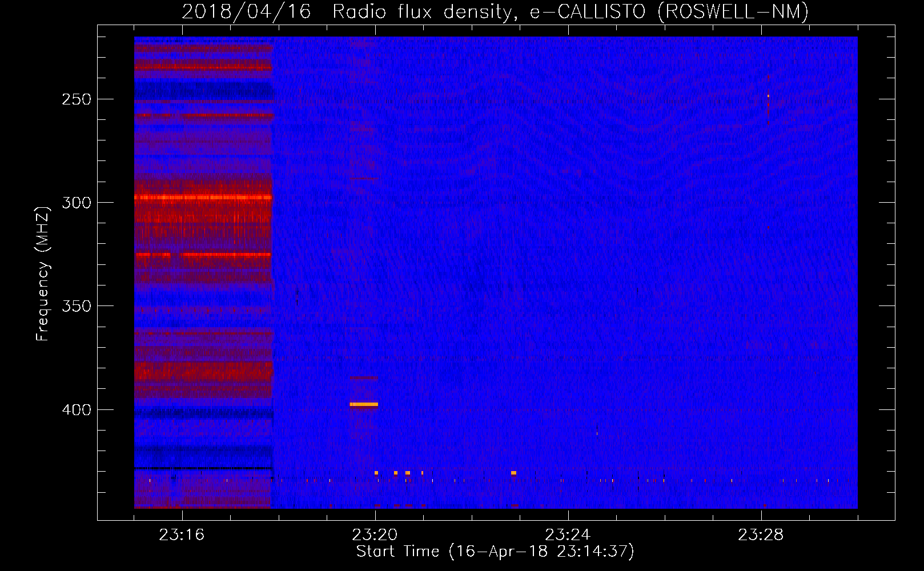Screen dimensions: 924x571
Task: Click the bright orange burst line near 400 MHz
Action: point(364,404)
